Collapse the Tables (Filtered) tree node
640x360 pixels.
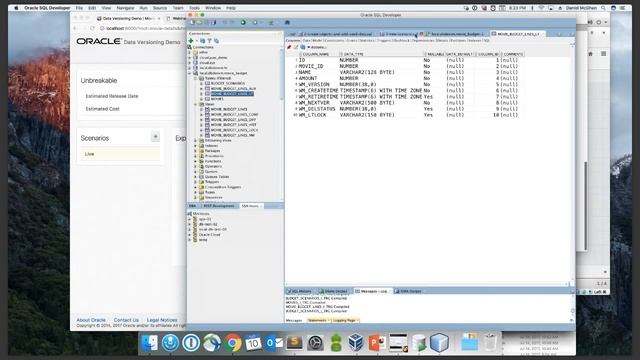click(196, 78)
